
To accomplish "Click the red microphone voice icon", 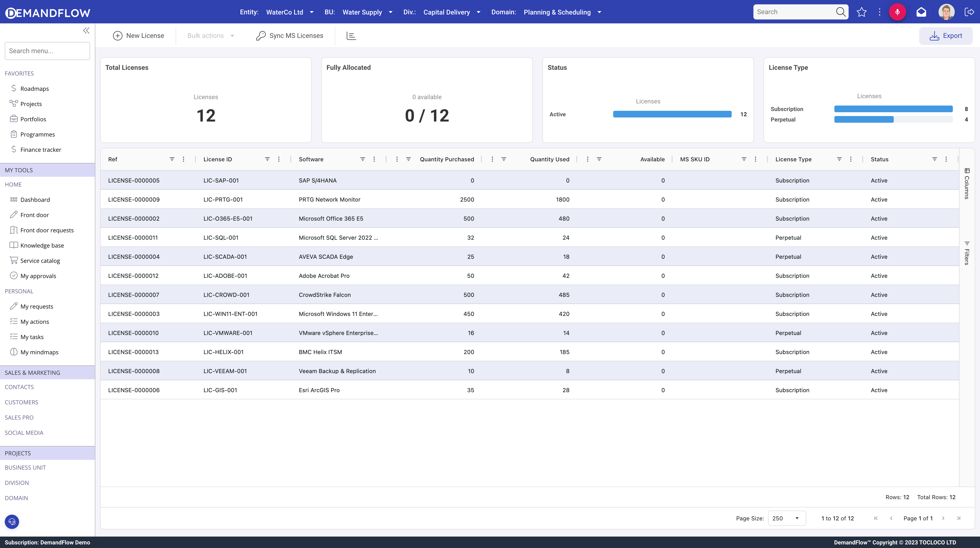I will 897,12.
